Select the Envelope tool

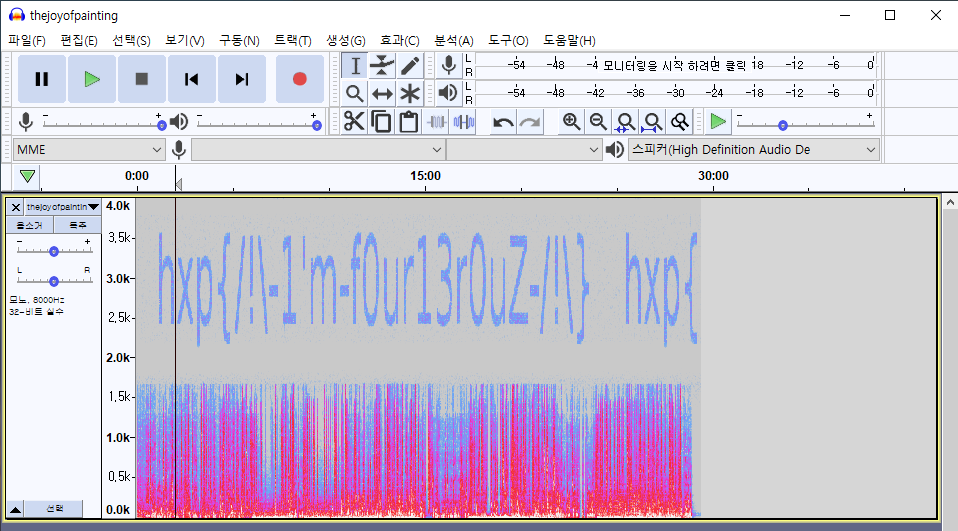382,66
